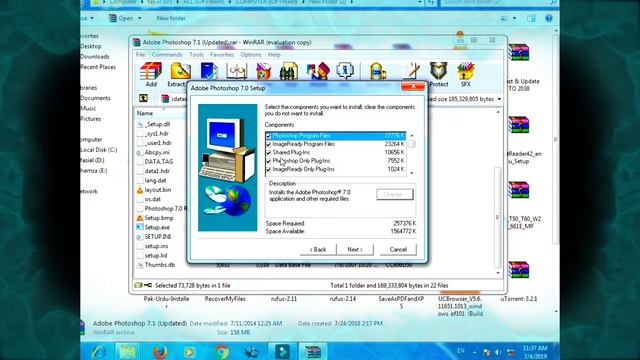Open Downloads in Explorer sidebar
This screenshot has height=360, width=640.
click(95, 57)
